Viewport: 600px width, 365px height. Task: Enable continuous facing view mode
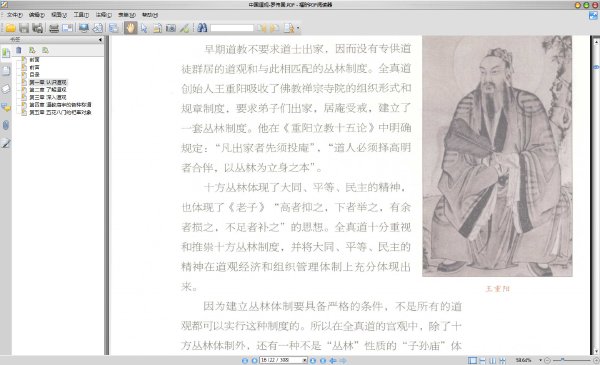click(x=502, y=360)
